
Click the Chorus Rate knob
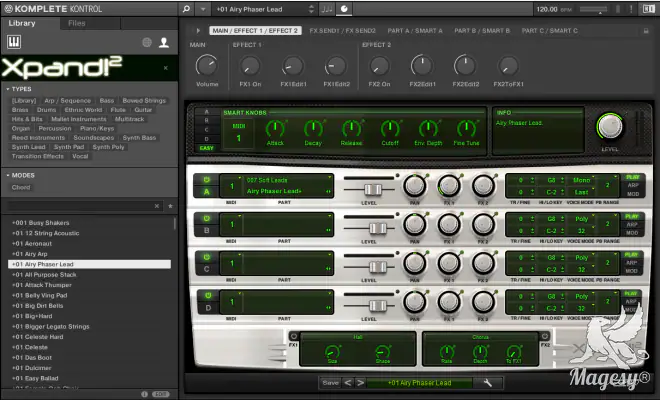[447, 352]
